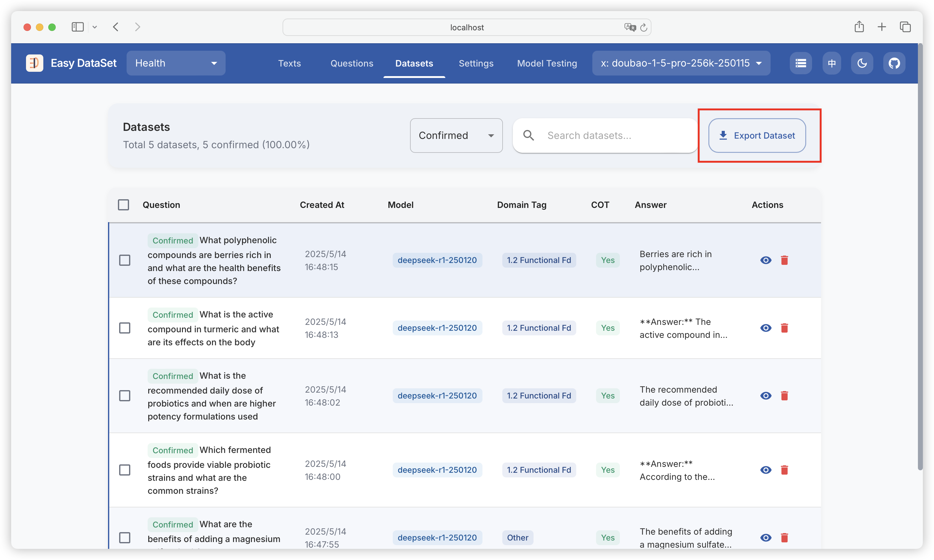Click deepseek-r1-250120 tag in first row

pyautogui.click(x=437, y=260)
